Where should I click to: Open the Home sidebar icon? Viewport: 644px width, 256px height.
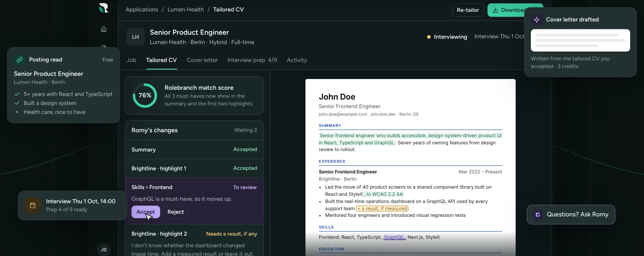pyautogui.click(x=104, y=29)
